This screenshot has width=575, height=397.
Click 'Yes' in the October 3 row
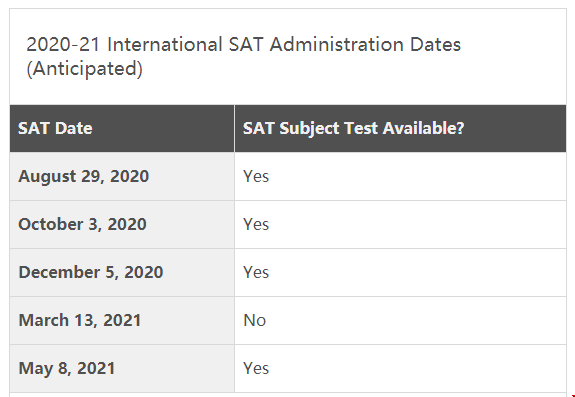pyautogui.click(x=256, y=224)
